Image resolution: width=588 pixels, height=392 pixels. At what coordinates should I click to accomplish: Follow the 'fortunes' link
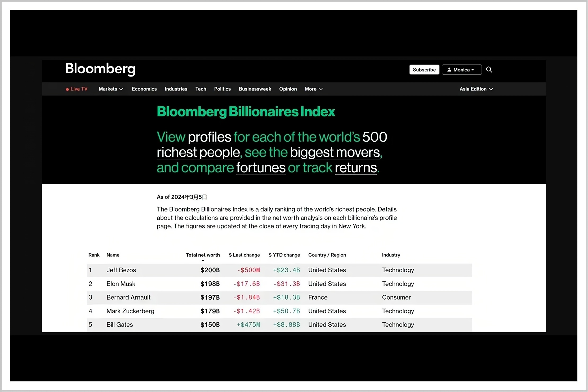pos(261,168)
